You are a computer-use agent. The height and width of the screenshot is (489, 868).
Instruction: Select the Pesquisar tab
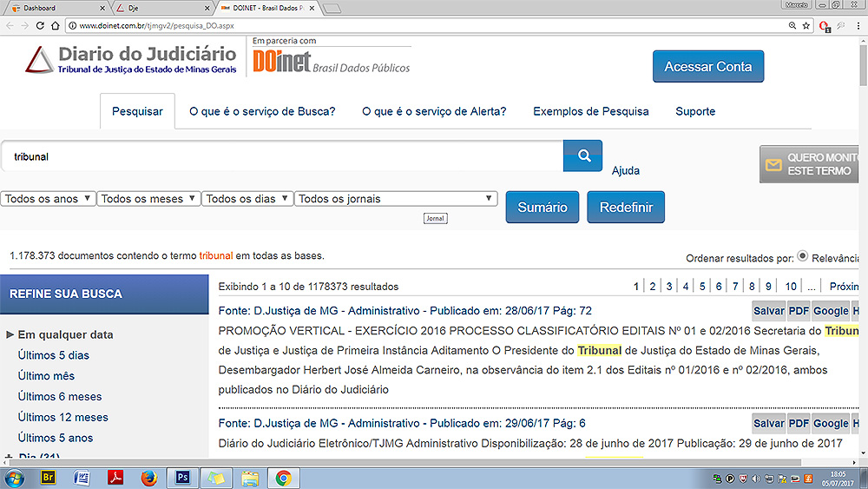(x=137, y=111)
